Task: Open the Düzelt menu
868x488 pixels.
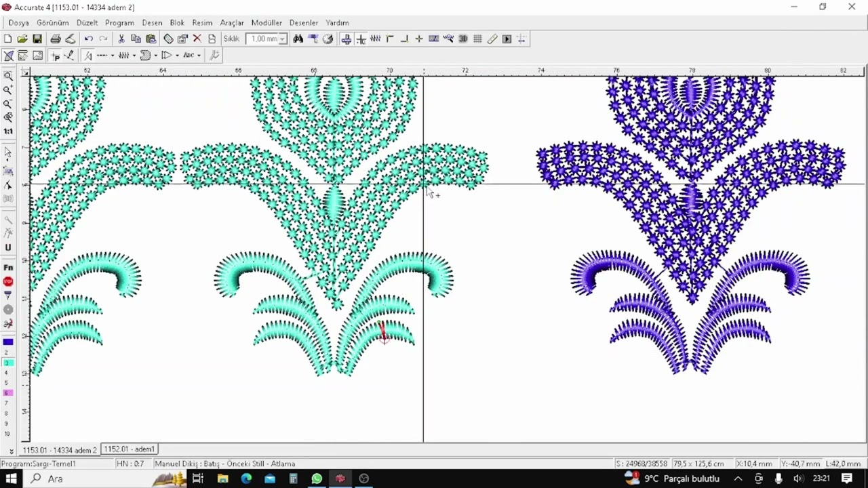Action: point(87,22)
